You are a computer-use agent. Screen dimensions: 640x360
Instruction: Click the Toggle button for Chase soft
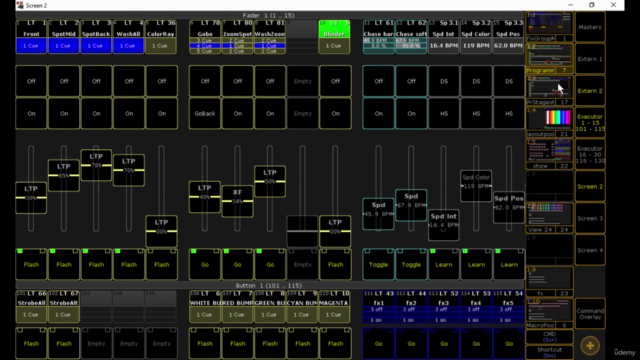click(411, 264)
